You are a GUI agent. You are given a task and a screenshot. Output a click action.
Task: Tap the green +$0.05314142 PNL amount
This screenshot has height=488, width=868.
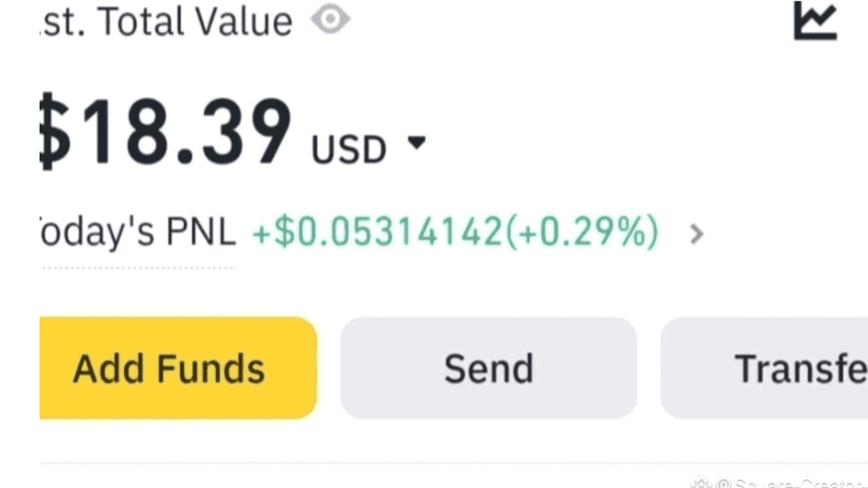point(377,231)
